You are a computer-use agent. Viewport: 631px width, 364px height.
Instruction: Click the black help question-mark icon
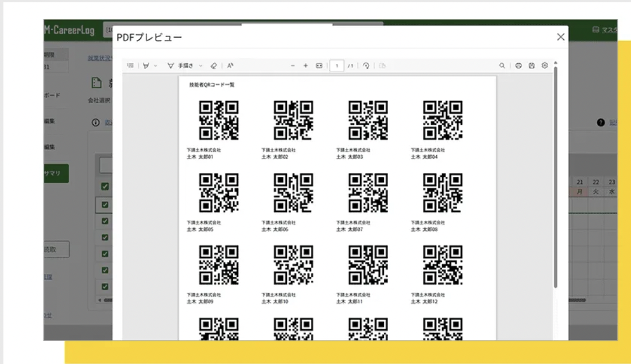pos(600,123)
